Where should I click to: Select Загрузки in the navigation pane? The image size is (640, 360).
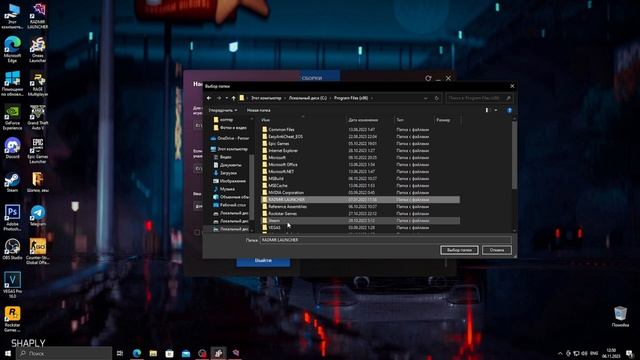(x=225, y=173)
